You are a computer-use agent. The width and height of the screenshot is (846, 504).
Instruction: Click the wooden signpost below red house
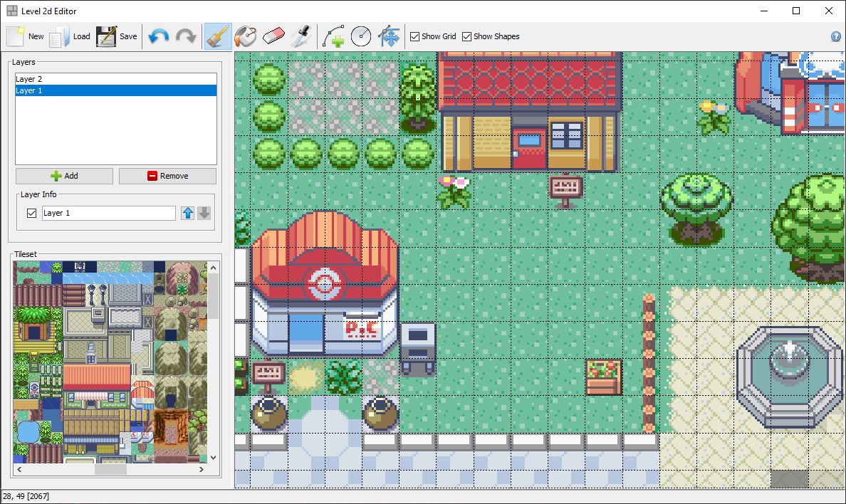pos(565,191)
